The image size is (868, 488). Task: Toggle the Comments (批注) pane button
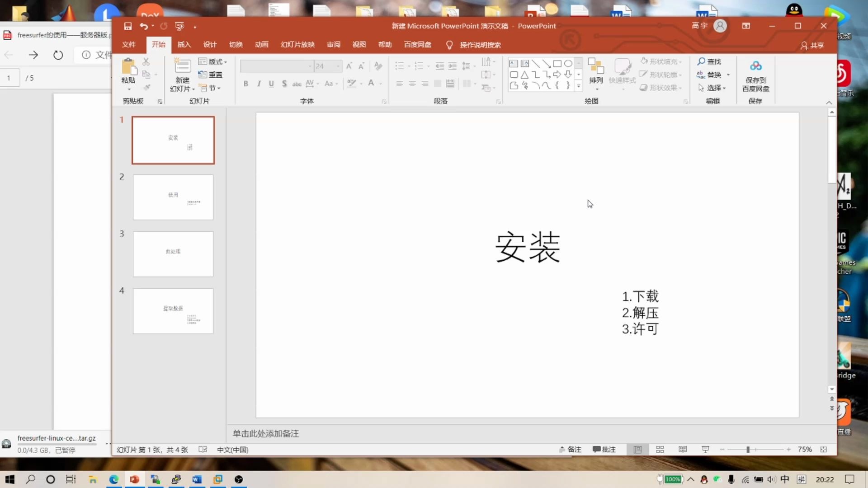604,450
